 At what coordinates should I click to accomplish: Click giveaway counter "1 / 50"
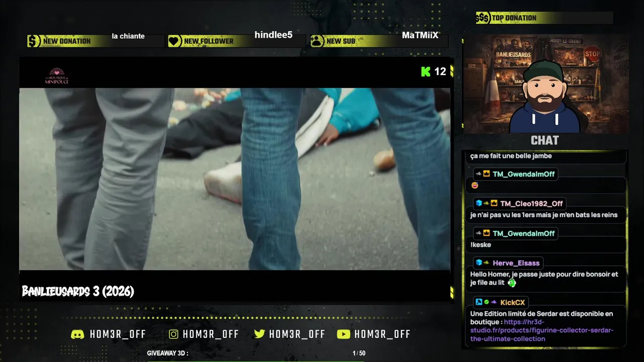(359, 353)
